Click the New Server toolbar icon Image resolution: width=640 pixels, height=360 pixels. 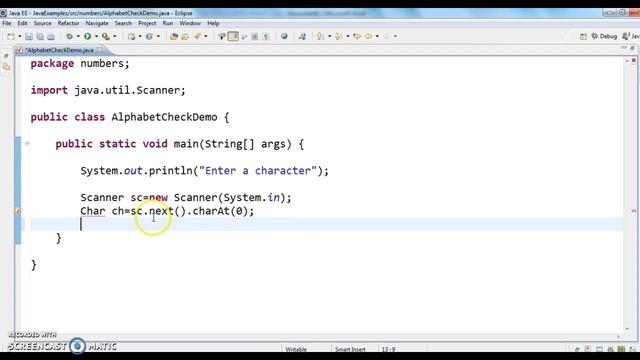[x=131, y=37]
